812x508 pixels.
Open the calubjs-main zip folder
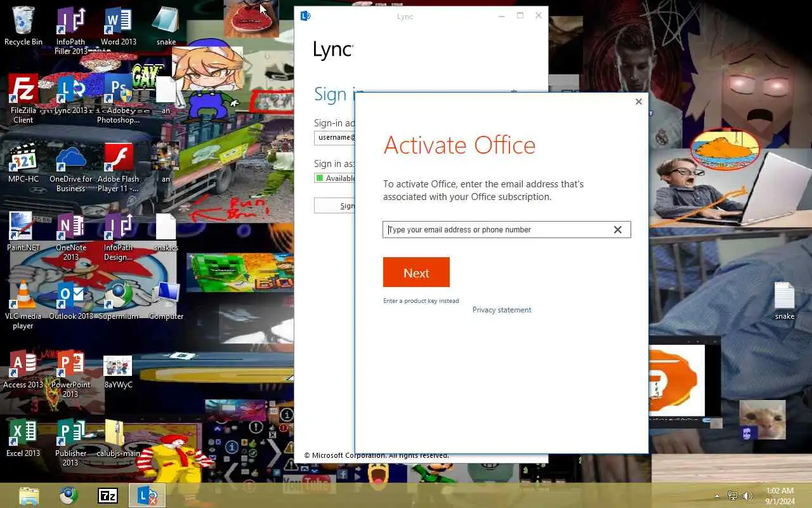119,438
